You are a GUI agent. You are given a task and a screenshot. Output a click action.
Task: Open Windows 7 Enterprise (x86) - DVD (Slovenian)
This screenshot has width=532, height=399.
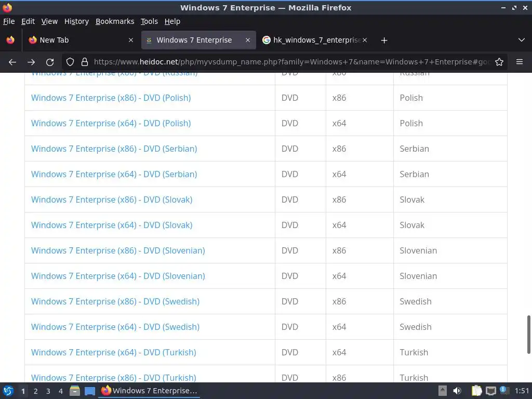118,250
